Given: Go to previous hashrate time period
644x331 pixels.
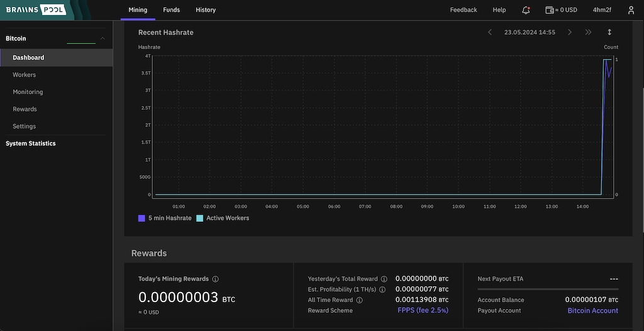Looking at the screenshot, I should coord(490,32).
